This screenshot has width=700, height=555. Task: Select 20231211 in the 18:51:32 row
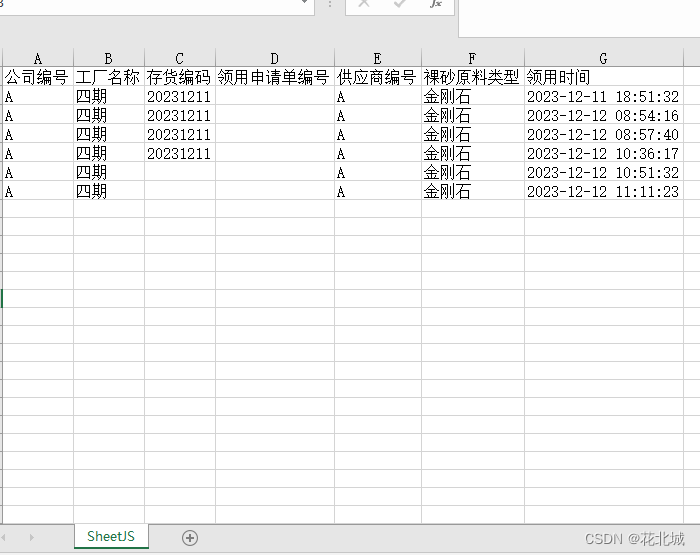(x=179, y=96)
